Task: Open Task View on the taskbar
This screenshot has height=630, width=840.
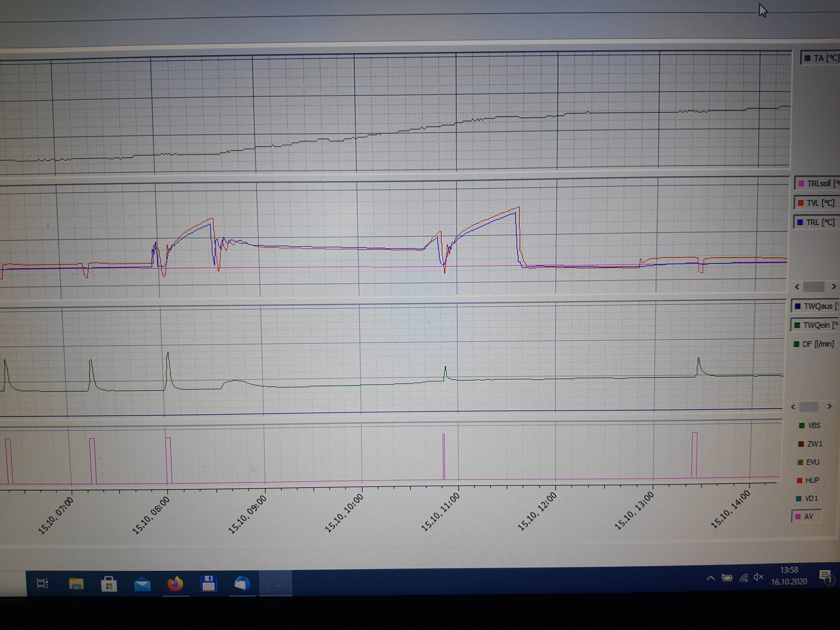Action: [x=42, y=584]
